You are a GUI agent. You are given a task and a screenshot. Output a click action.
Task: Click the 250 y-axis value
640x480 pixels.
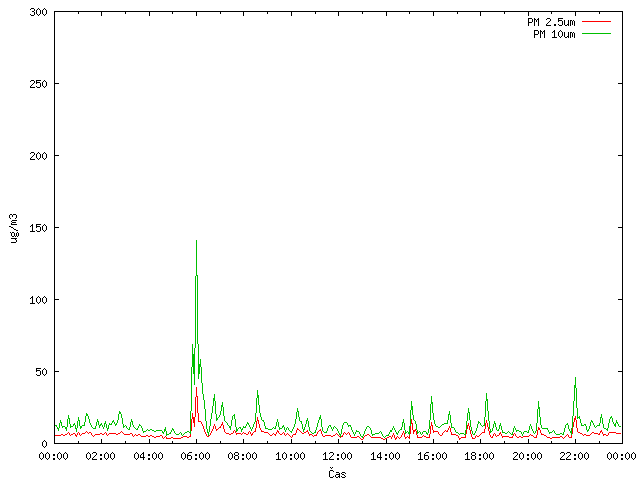click(x=38, y=84)
